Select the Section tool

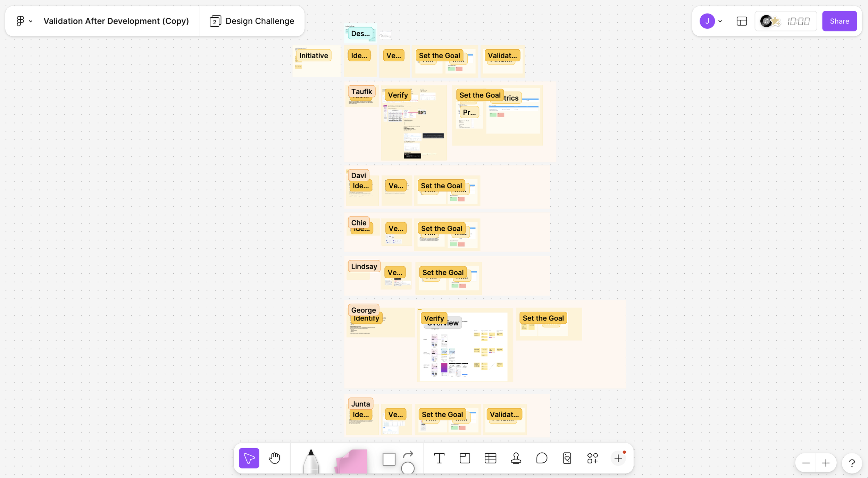[465, 458]
